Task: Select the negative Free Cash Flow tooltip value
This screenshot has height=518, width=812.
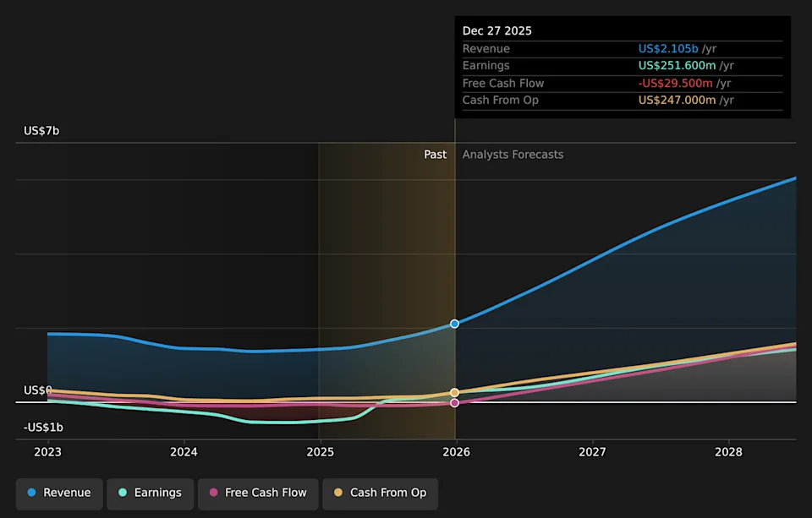Action: click(x=675, y=83)
